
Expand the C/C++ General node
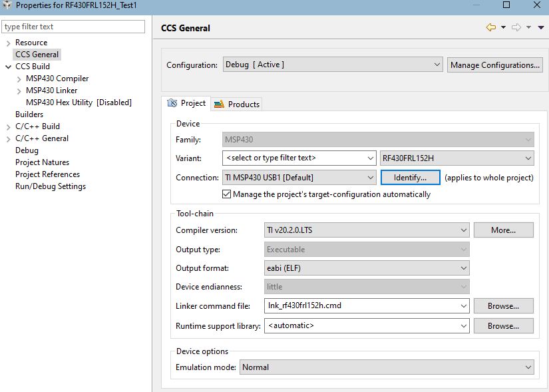(x=9, y=139)
